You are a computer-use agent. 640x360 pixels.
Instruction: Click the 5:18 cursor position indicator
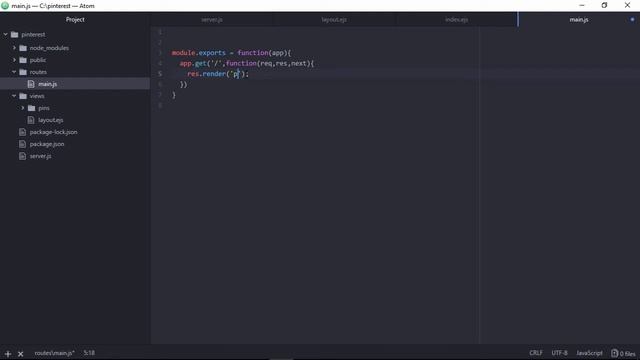(89, 353)
